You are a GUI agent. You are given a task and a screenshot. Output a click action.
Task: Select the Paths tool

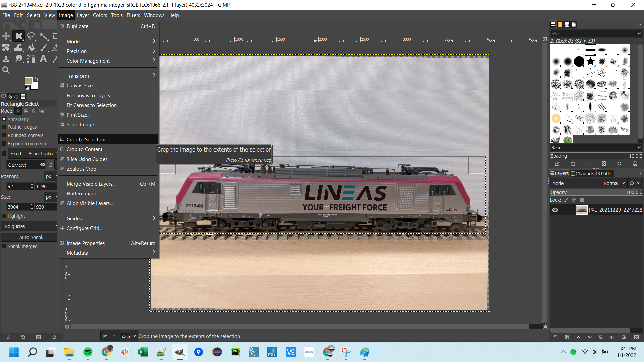click(31, 59)
